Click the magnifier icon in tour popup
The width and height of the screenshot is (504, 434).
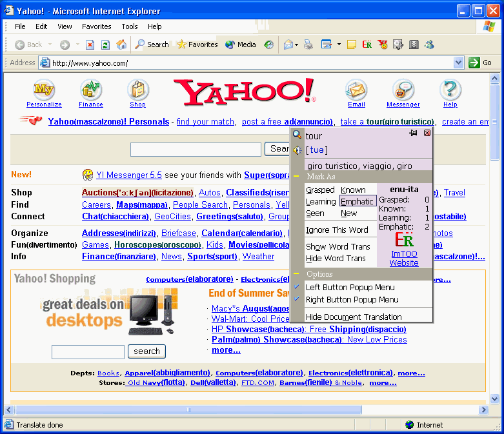(x=297, y=135)
